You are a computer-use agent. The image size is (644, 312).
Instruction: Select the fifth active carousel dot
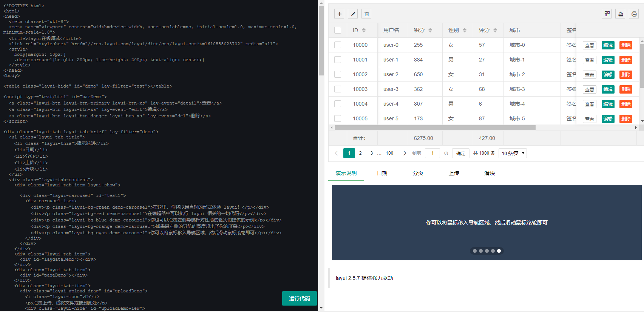click(x=499, y=251)
